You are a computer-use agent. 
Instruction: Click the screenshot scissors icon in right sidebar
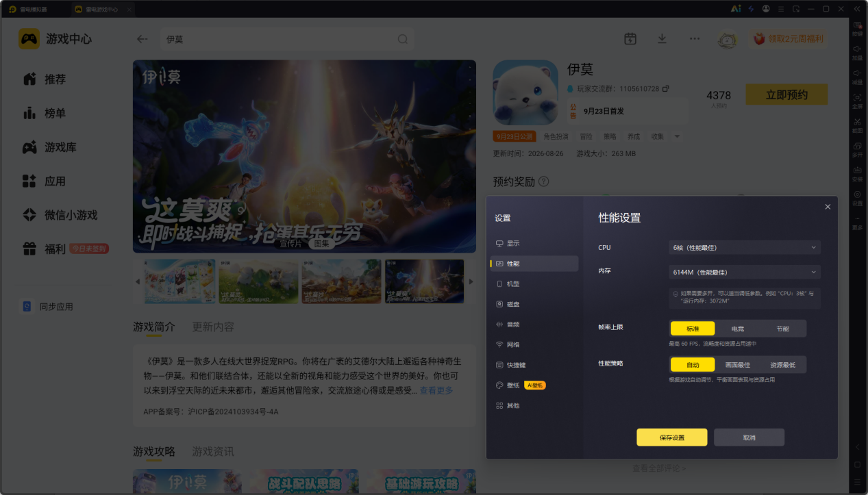coord(857,122)
